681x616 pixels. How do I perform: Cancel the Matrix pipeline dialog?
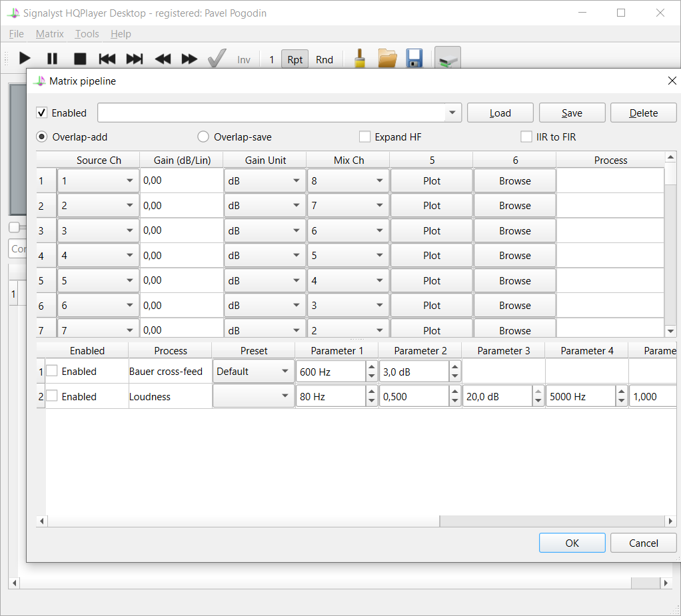pos(644,543)
